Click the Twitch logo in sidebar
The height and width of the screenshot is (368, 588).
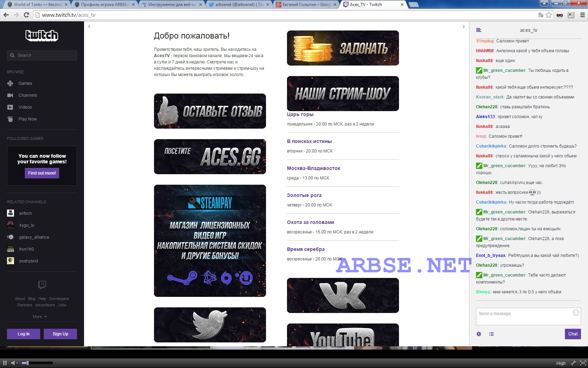coord(42,35)
